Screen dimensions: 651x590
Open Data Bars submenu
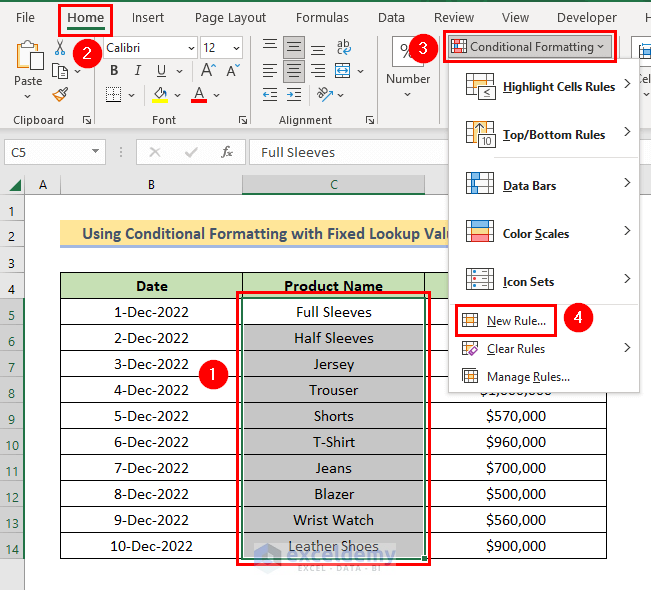pos(544,185)
